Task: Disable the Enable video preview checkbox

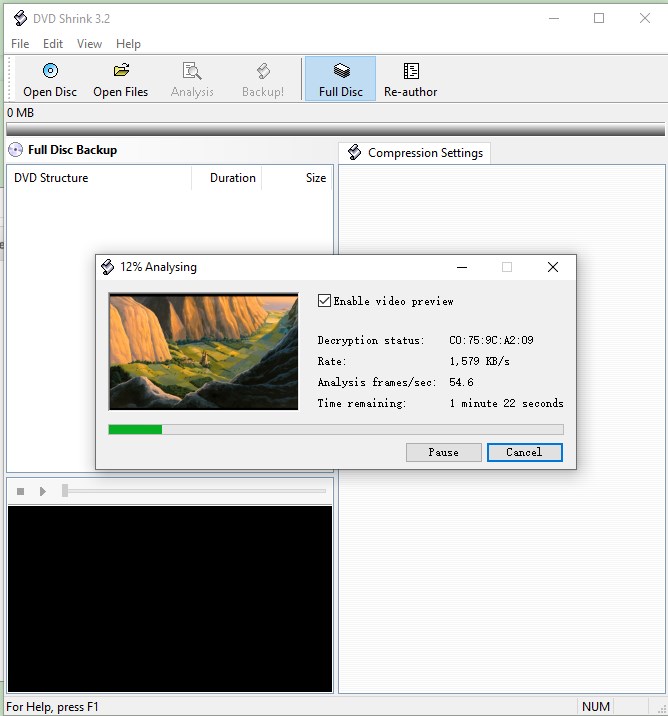Action: (x=324, y=301)
